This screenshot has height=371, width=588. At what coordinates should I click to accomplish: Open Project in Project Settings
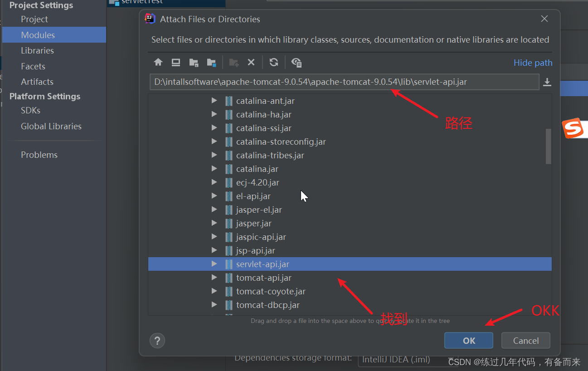[x=34, y=19]
